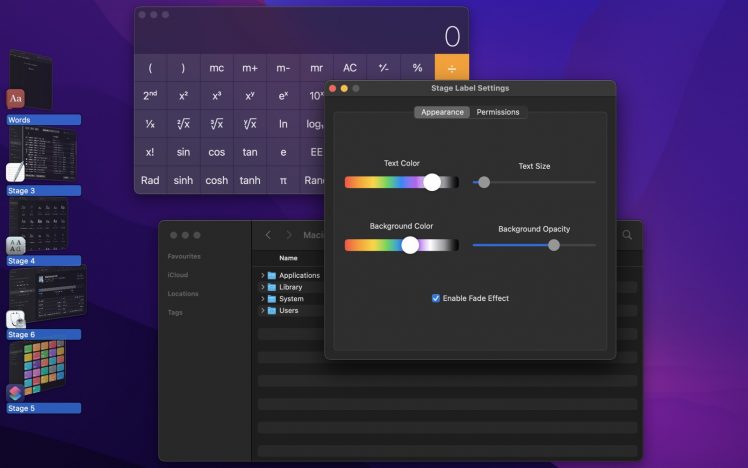Screen dimensions: 748x468
Task: Expand the Users folder disclosure arrow
Action: coord(262,311)
